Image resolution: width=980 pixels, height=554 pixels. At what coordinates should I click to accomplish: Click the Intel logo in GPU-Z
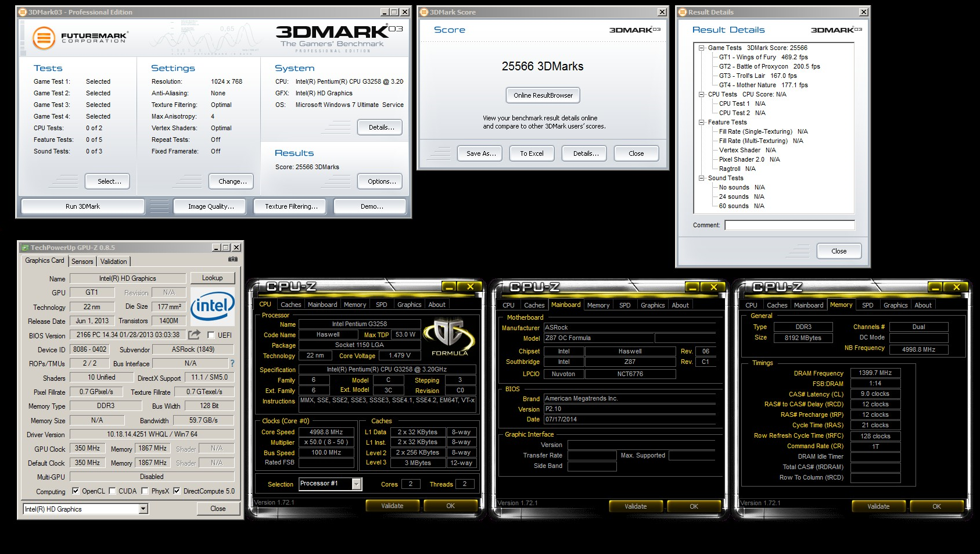click(x=213, y=306)
